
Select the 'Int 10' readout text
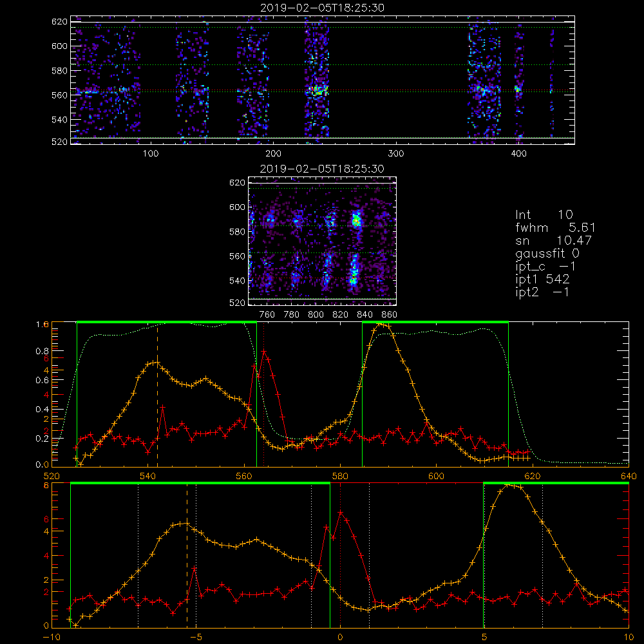pyautogui.click(x=544, y=215)
